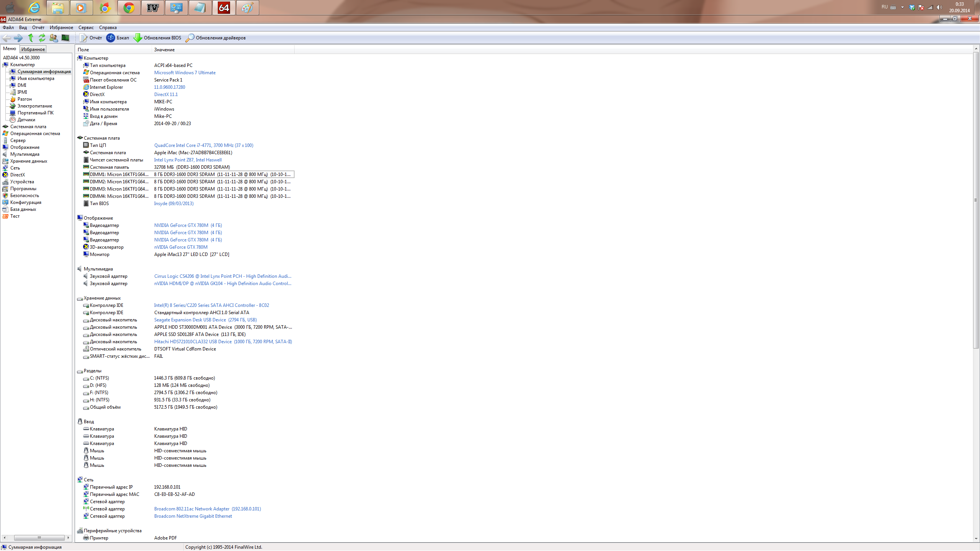Click Обновления BIOS toolbar button

[x=157, y=38]
